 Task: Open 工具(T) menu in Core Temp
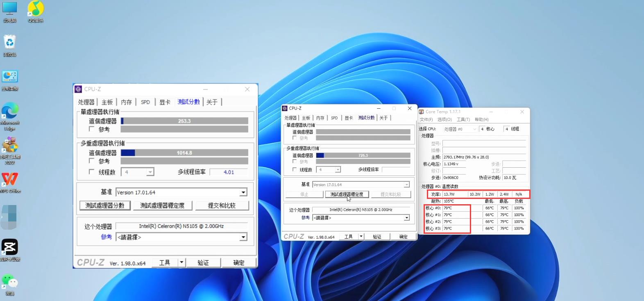pos(463,119)
